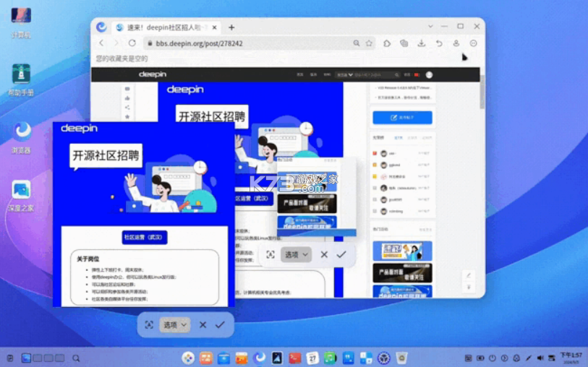588x367 pixels.
Task: Click the edit pencil floating button on page
Action: 469,276
